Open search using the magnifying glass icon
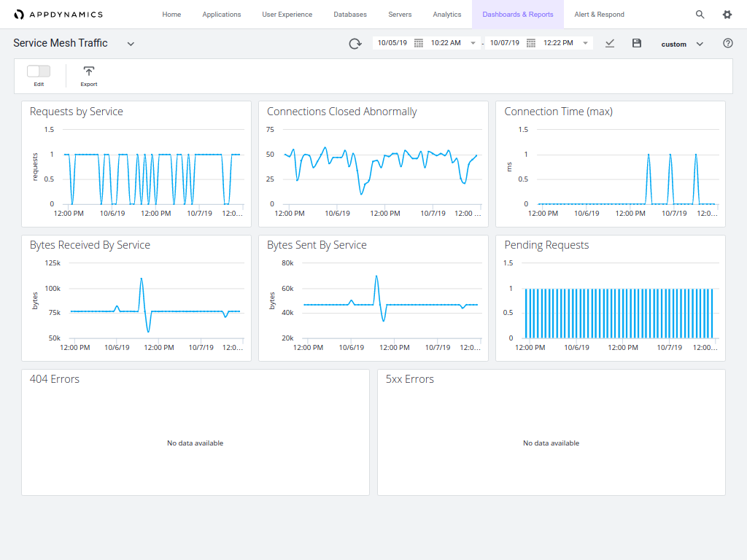The width and height of the screenshot is (747, 560). [700, 14]
